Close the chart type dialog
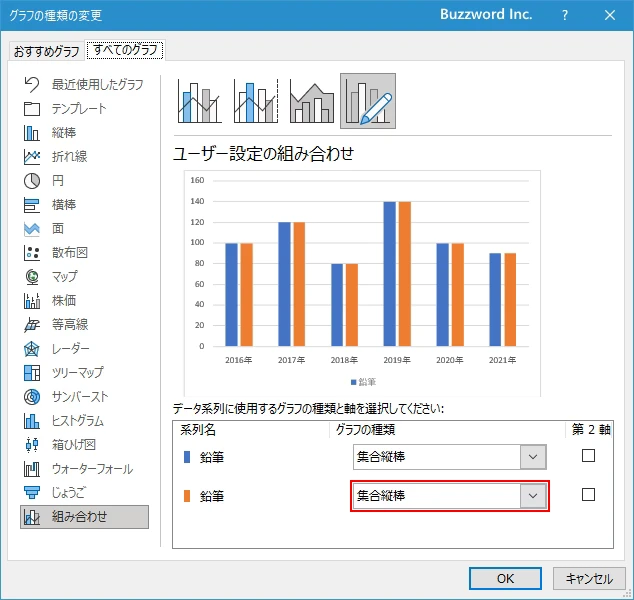This screenshot has width=634, height=600. (610, 15)
